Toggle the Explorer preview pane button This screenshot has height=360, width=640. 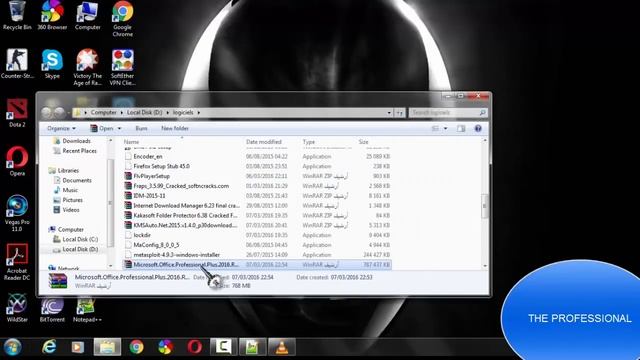[461, 129]
